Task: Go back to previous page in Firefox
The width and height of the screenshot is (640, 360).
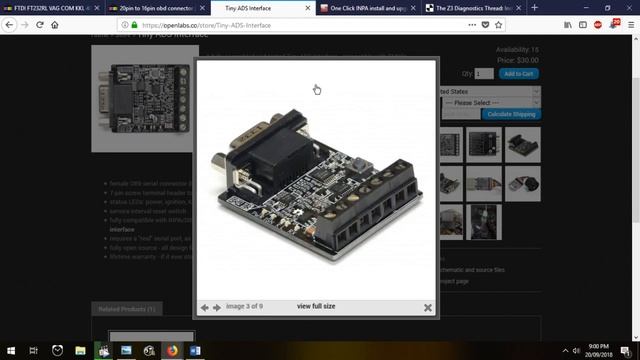Action: [x=9, y=25]
